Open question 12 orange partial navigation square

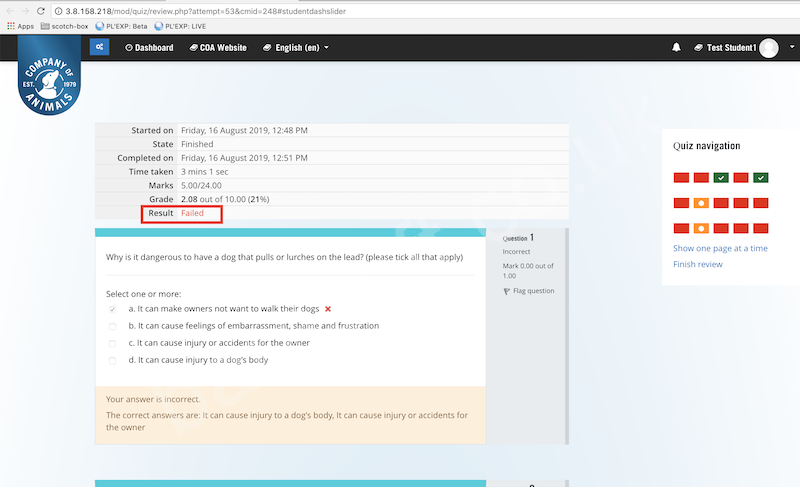tap(701, 228)
